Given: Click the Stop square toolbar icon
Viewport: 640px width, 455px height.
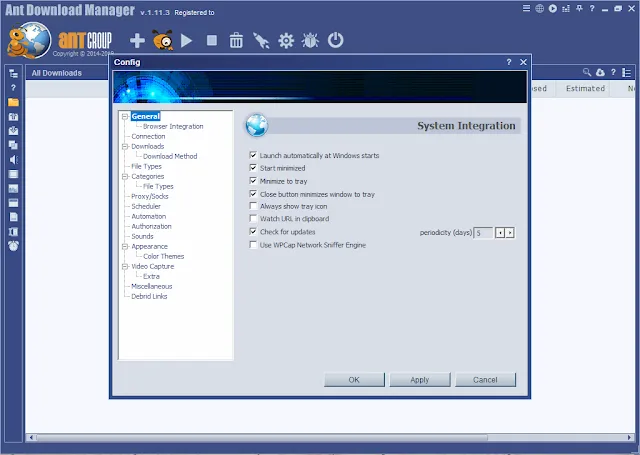Looking at the screenshot, I should tap(212, 40).
